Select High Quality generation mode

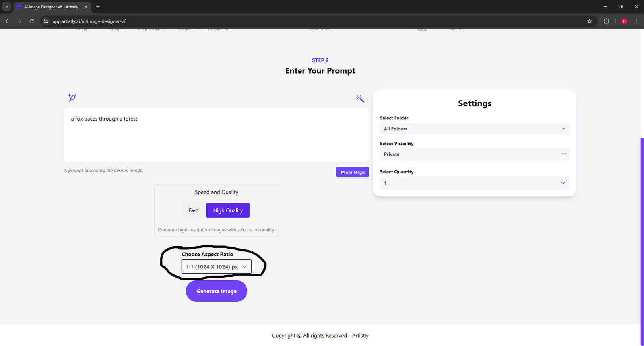click(x=228, y=210)
